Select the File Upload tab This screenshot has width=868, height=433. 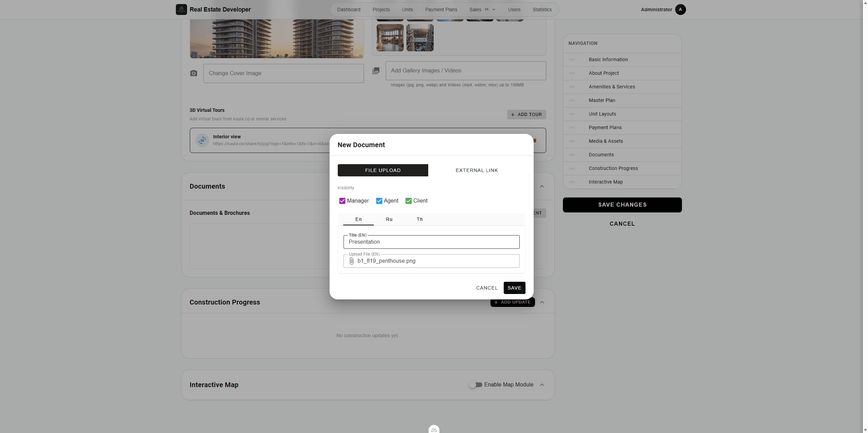[383, 170]
